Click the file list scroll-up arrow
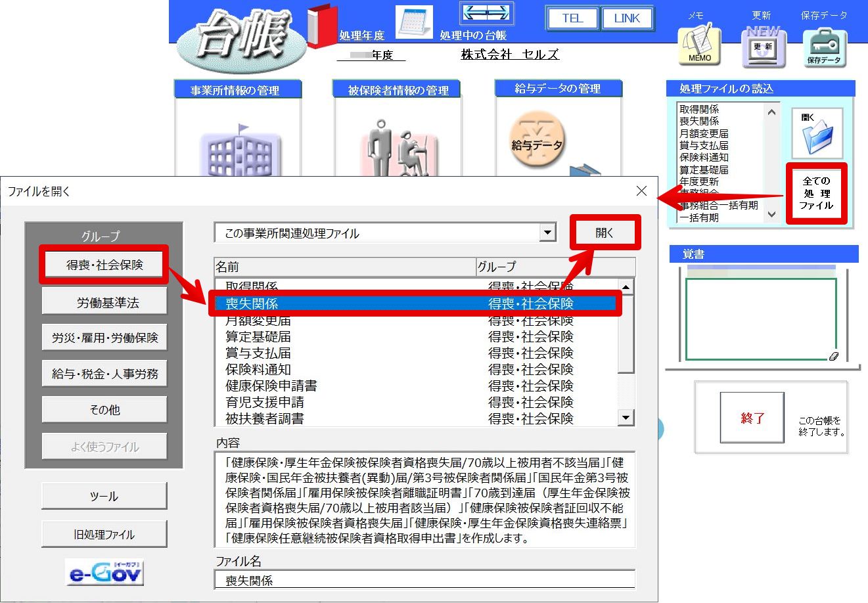Viewport: 868px width, 603px height. (626, 286)
